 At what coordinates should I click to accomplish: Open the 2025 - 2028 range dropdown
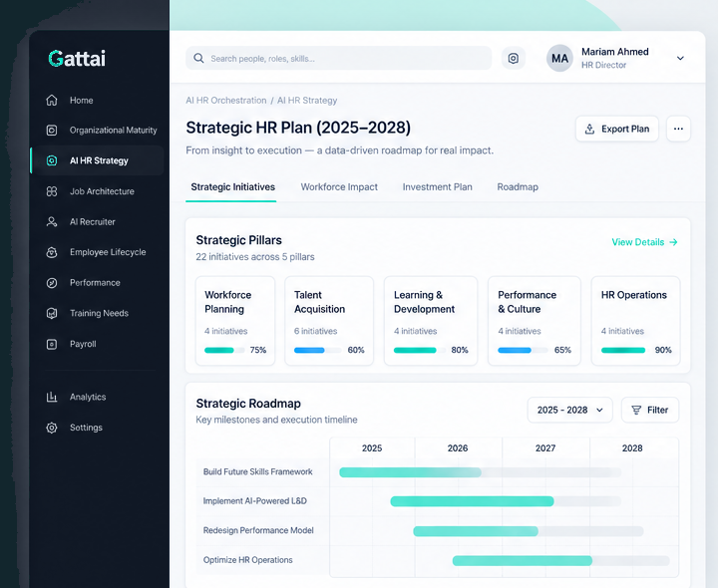tap(569, 410)
